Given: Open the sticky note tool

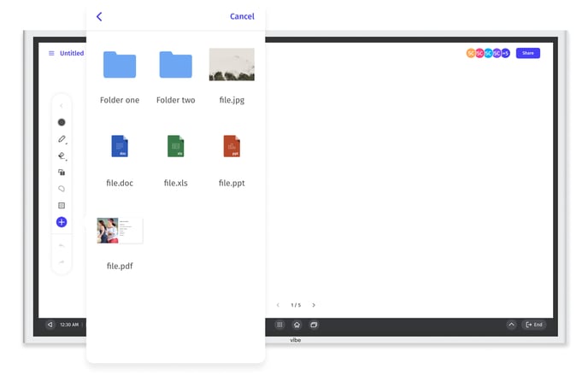Looking at the screenshot, I should tap(62, 205).
